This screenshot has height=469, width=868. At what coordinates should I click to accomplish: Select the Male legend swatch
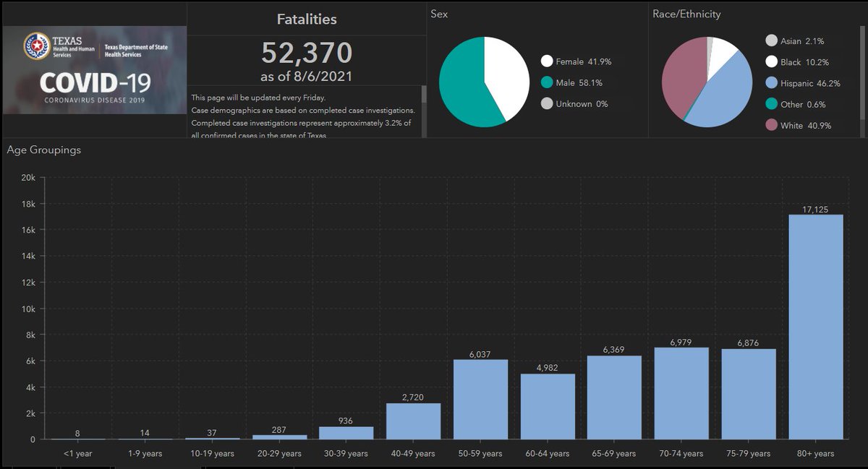click(547, 82)
